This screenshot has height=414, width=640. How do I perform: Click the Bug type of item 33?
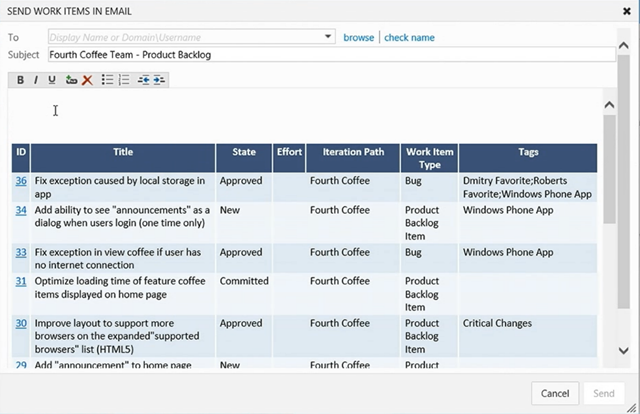pyautogui.click(x=413, y=252)
